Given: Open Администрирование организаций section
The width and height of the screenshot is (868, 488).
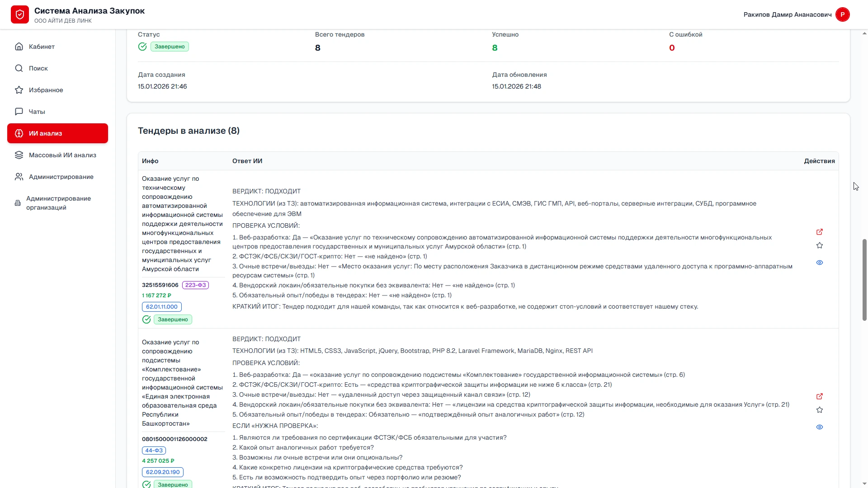Looking at the screenshot, I should (58, 203).
